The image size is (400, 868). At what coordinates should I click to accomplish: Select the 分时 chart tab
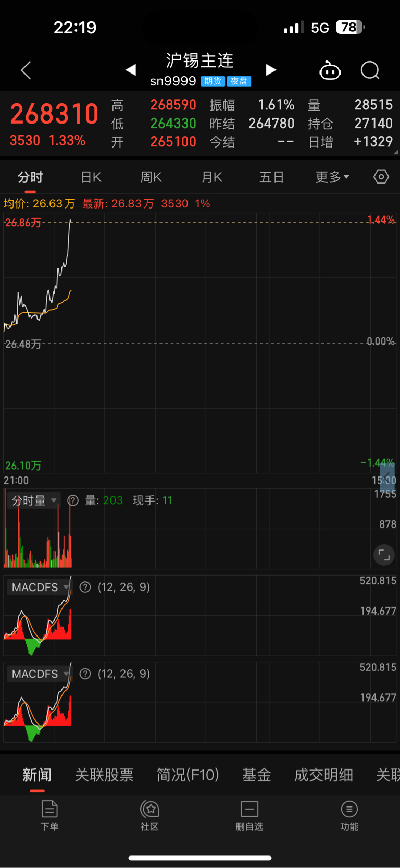tap(30, 177)
